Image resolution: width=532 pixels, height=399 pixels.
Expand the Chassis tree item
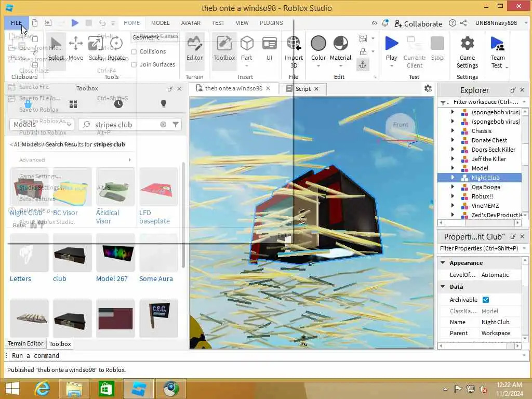pyautogui.click(x=453, y=130)
